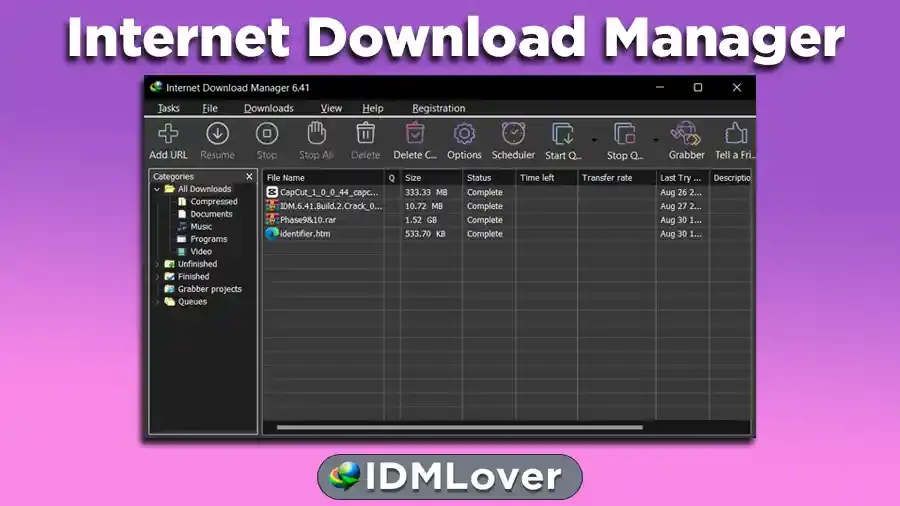Image resolution: width=900 pixels, height=506 pixels.
Task: Expand the Finished tree node
Action: 157,277
